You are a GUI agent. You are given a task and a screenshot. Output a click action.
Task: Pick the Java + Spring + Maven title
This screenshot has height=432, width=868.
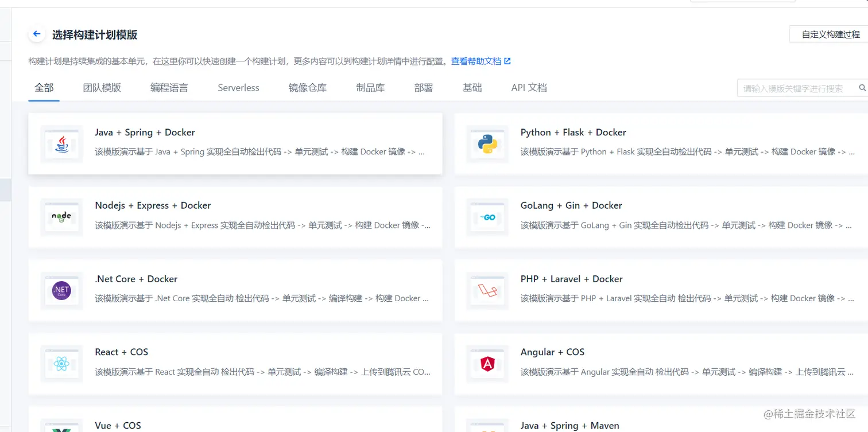point(570,425)
